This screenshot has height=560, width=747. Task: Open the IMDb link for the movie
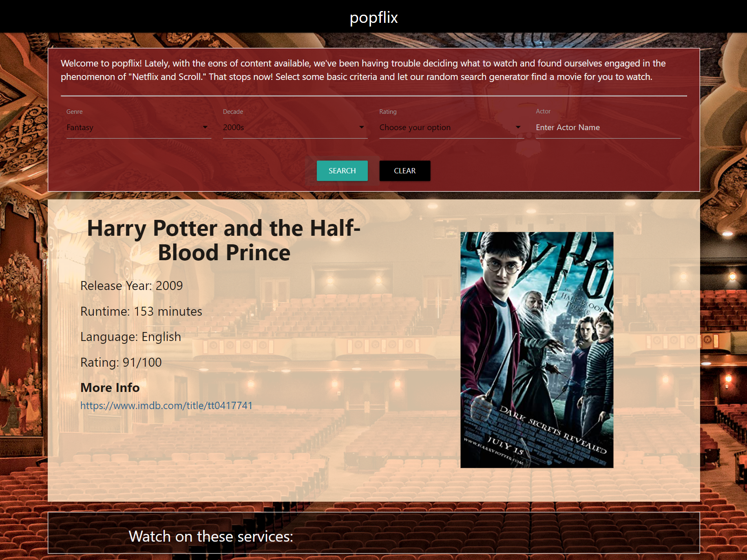pyautogui.click(x=166, y=405)
